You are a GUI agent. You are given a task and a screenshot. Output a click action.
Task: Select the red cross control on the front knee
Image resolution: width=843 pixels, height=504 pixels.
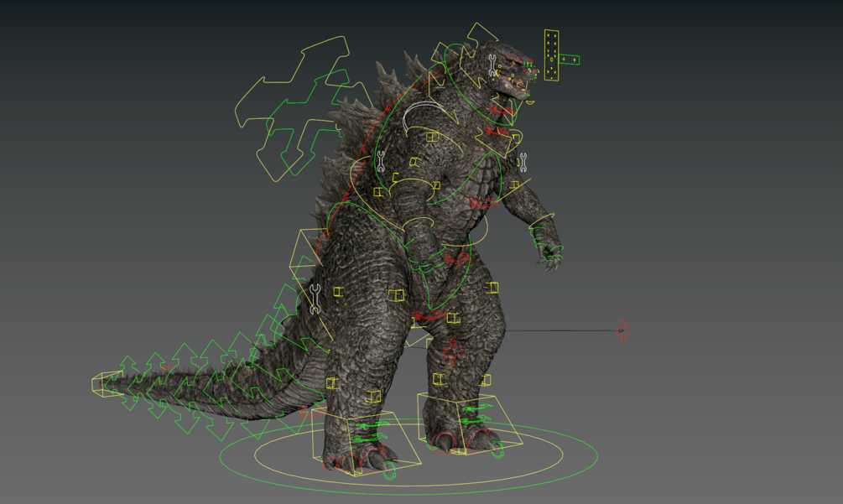[453, 352]
